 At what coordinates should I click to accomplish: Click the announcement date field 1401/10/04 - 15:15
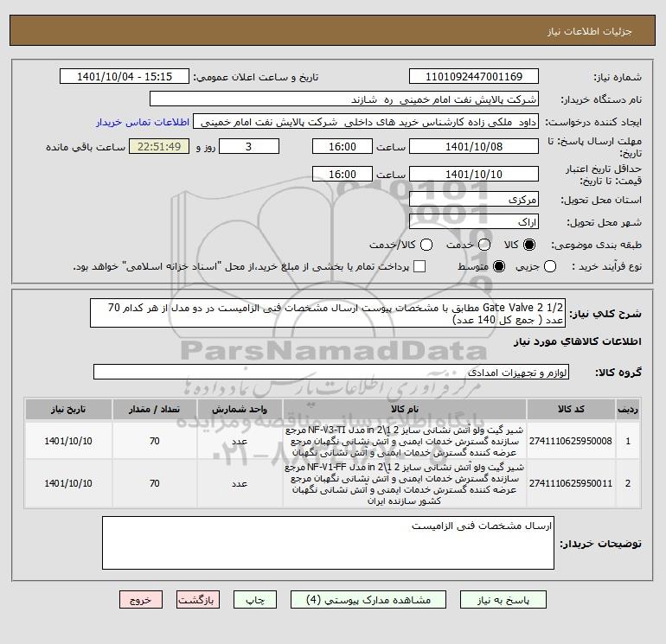point(124,77)
